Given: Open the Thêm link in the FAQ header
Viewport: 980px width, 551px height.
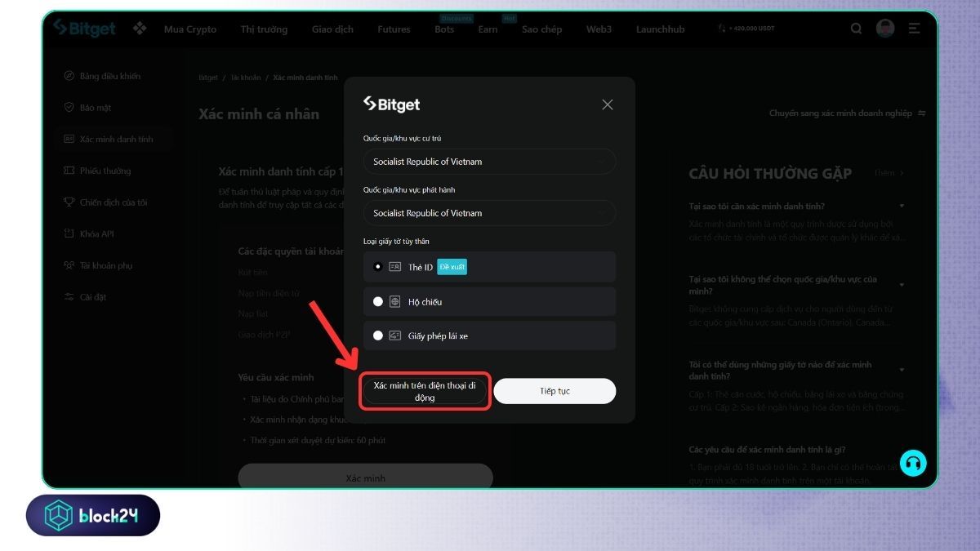Looking at the screenshot, I should pos(889,173).
